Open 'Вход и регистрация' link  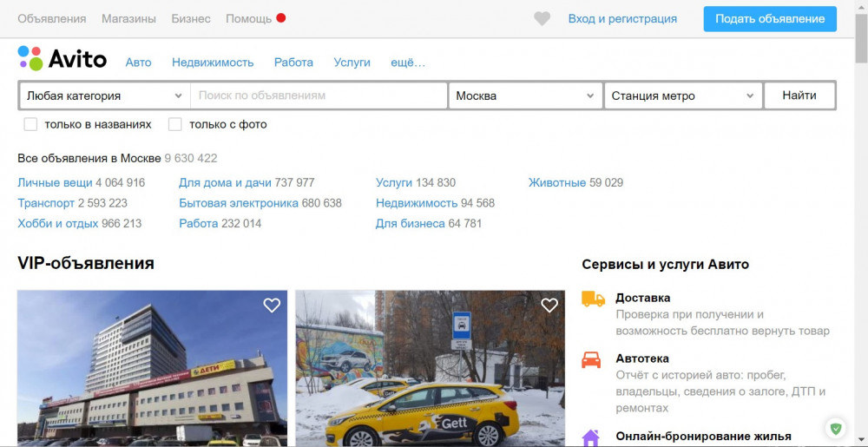click(622, 19)
